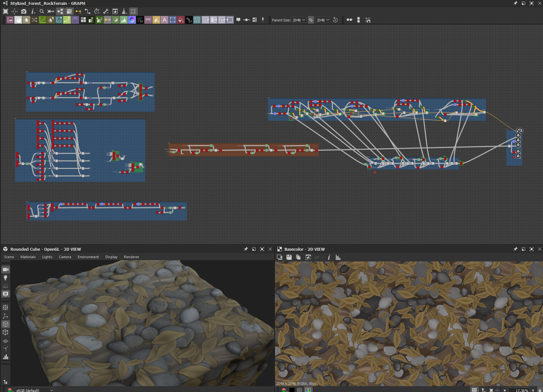Open the Materials menu in 3D view

[28, 257]
